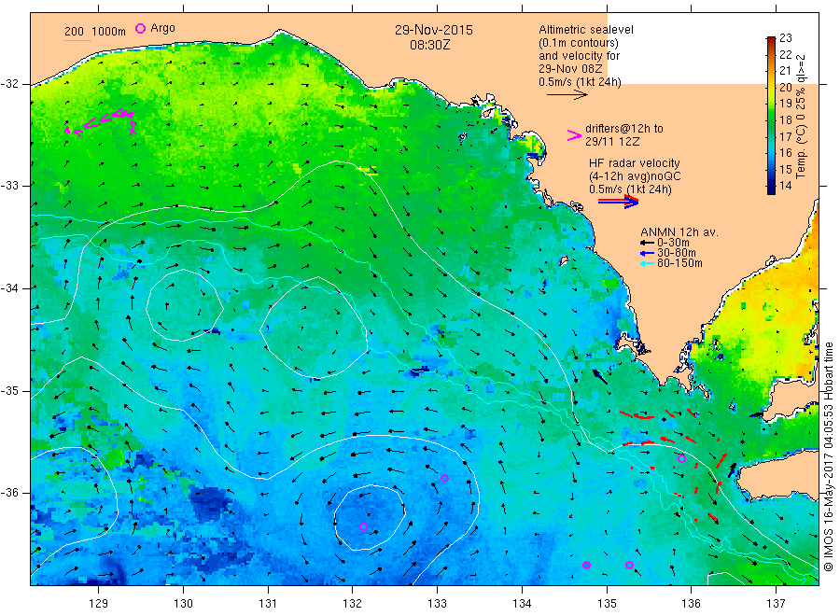
Task: Click the '18' colorbar tick label
Action: tap(785, 120)
